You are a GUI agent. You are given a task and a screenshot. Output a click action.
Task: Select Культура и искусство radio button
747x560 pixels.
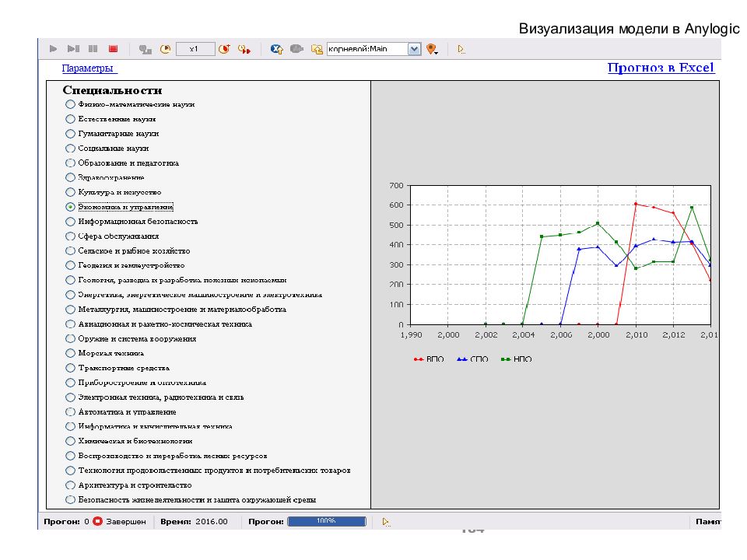coord(70,192)
